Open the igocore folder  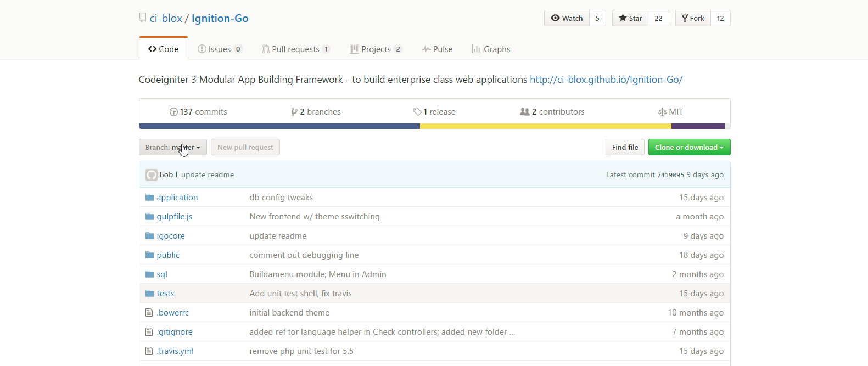tap(171, 236)
